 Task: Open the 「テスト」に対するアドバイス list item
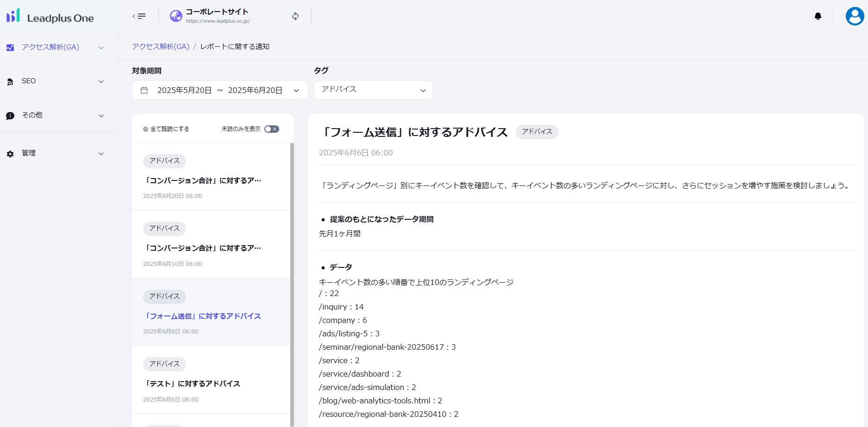pyautogui.click(x=211, y=380)
